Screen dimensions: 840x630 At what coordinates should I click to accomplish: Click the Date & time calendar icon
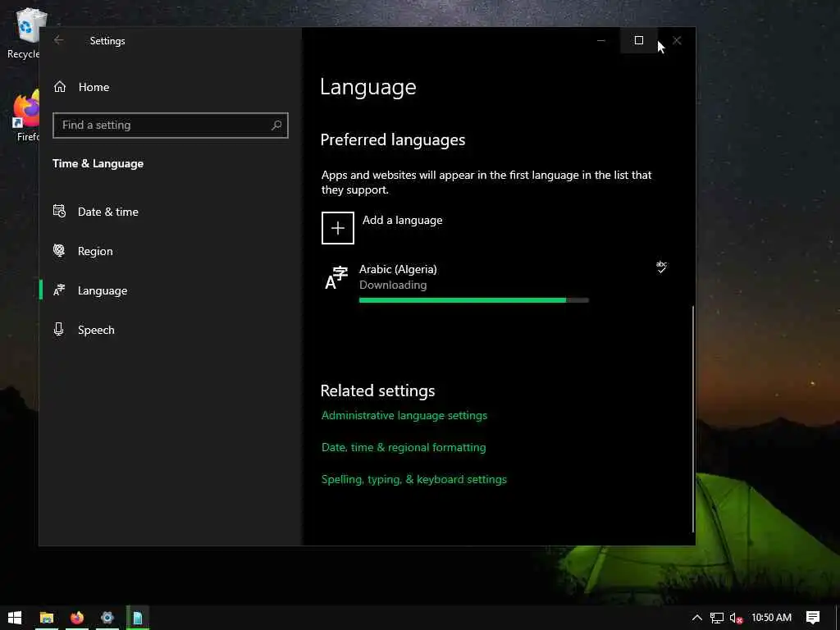(59, 211)
